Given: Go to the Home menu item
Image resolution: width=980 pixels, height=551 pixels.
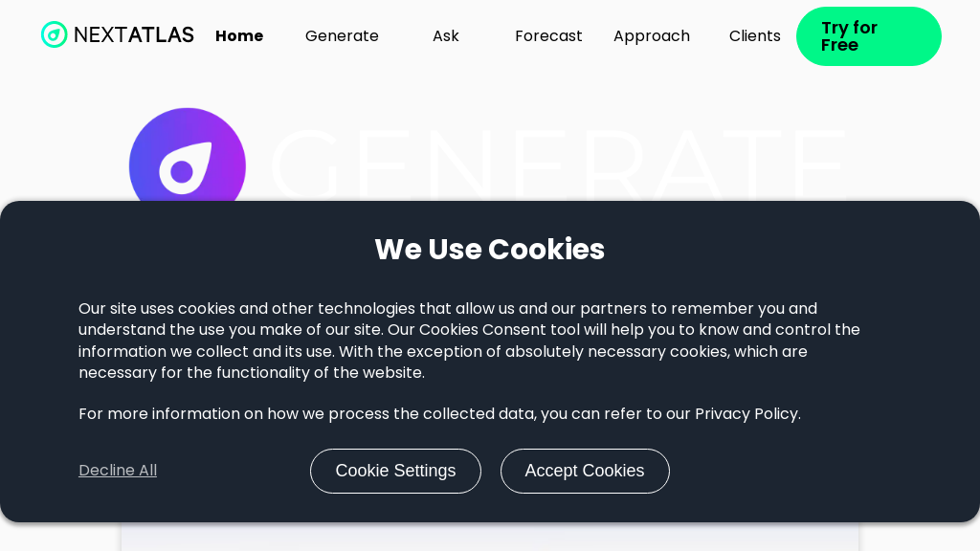Looking at the screenshot, I should [x=239, y=36].
